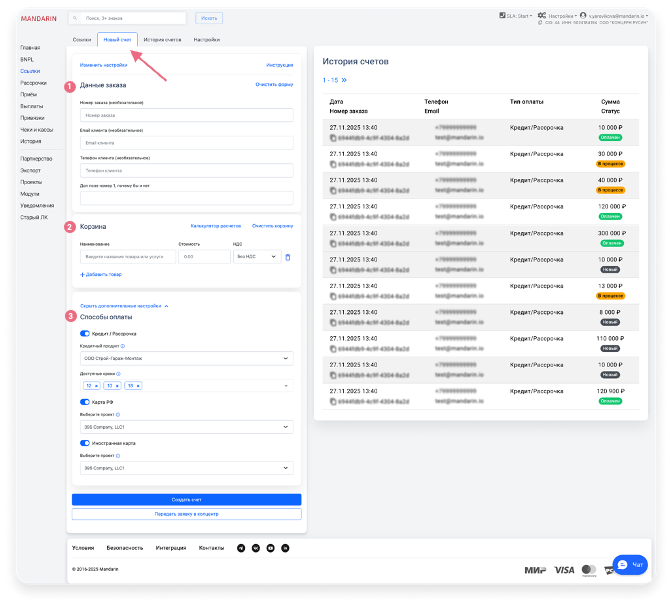Toggle the Карта РФ switch
Image resolution: width=672 pixels, height=606 pixels.
coord(85,402)
